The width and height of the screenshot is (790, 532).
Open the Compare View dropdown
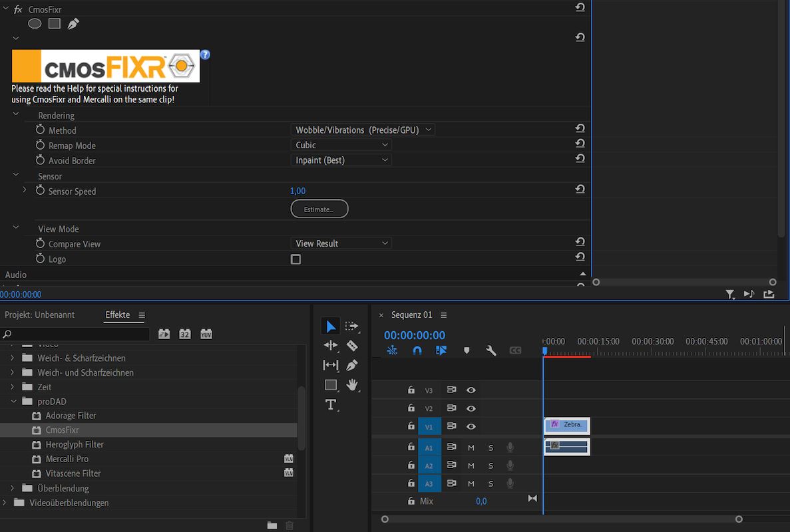click(341, 243)
